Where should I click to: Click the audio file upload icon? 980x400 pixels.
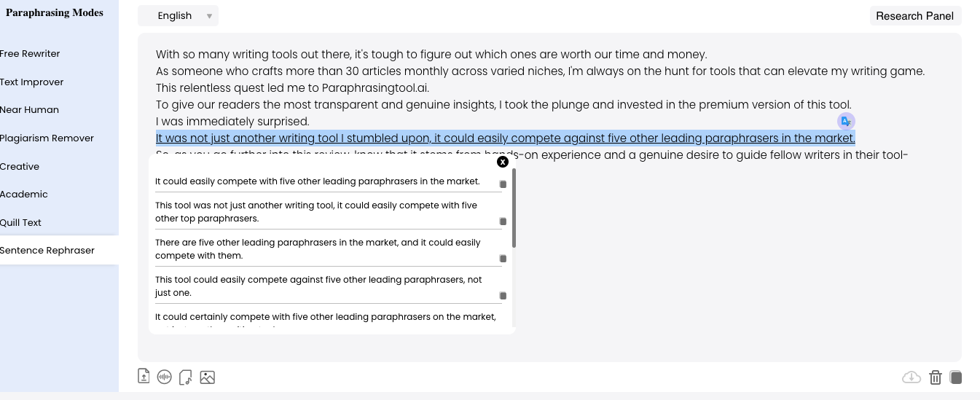pos(186,377)
